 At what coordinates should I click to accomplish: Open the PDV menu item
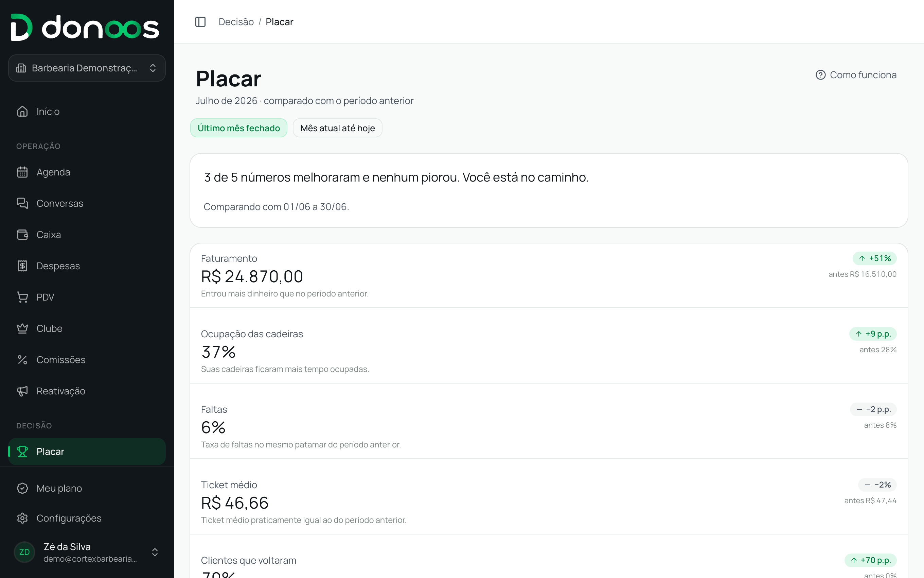tap(87, 297)
